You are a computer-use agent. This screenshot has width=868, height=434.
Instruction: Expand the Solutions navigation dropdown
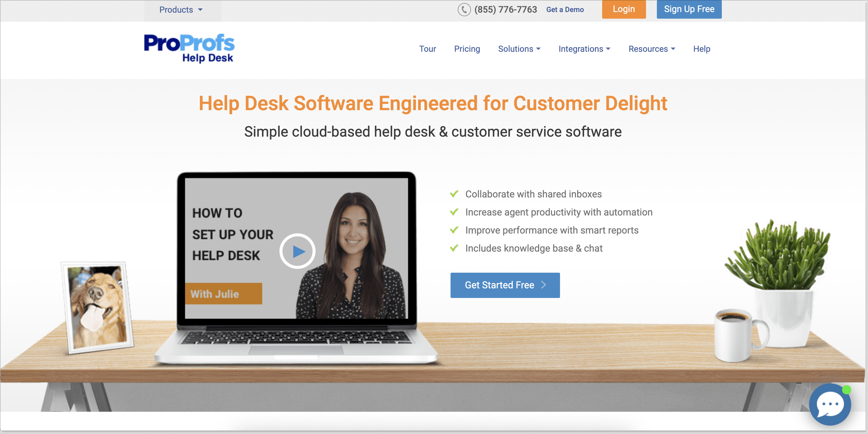pos(518,49)
